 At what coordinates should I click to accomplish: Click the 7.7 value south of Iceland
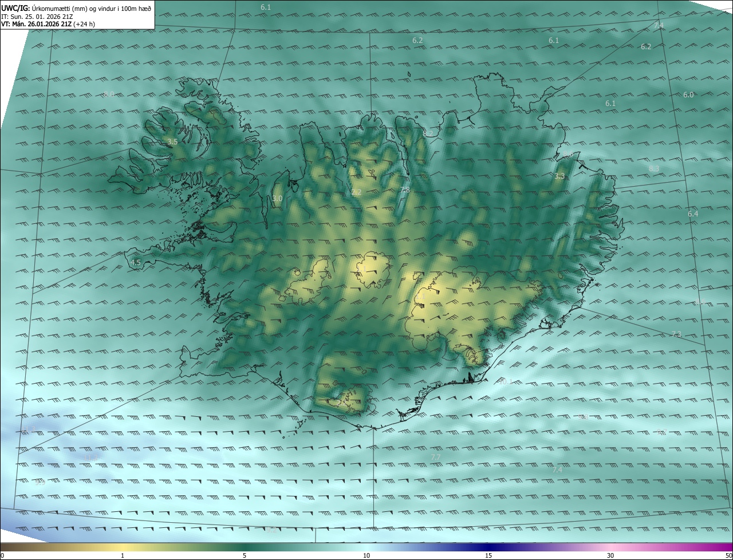click(x=436, y=456)
